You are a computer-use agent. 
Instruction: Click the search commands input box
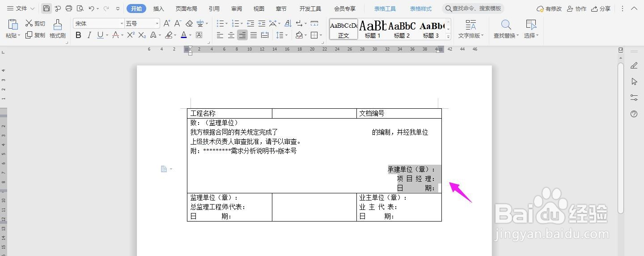473,9
